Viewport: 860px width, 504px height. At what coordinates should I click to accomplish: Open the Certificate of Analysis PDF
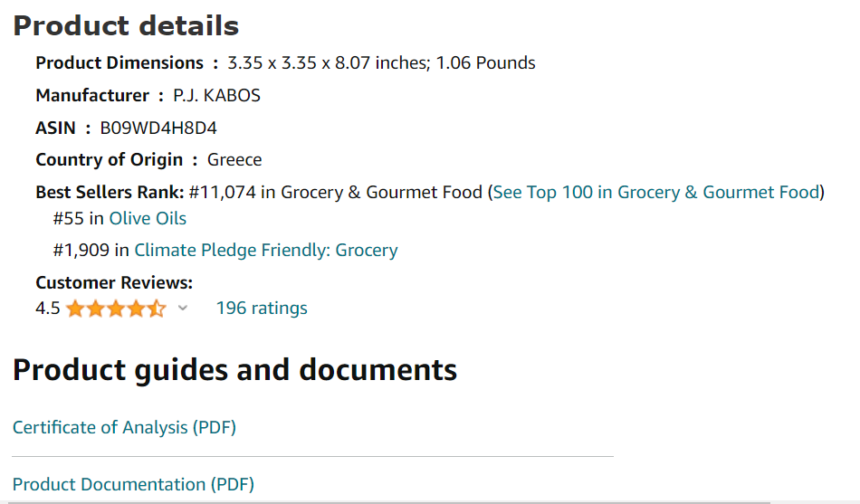click(124, 427)
